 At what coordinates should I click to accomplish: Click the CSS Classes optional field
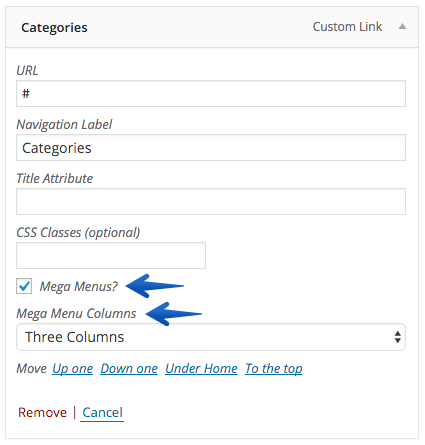(111, 256)
